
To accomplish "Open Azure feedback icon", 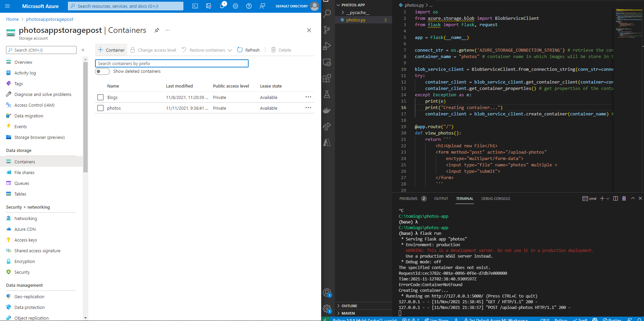I will tap(262, 6).
